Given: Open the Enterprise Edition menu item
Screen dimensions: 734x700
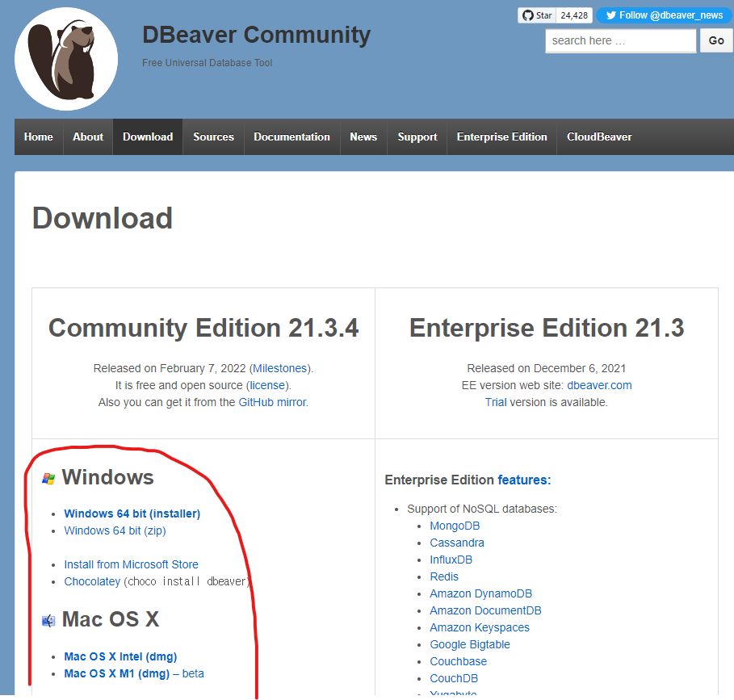Looking at the screenshot, I should (x=501, y=136).
